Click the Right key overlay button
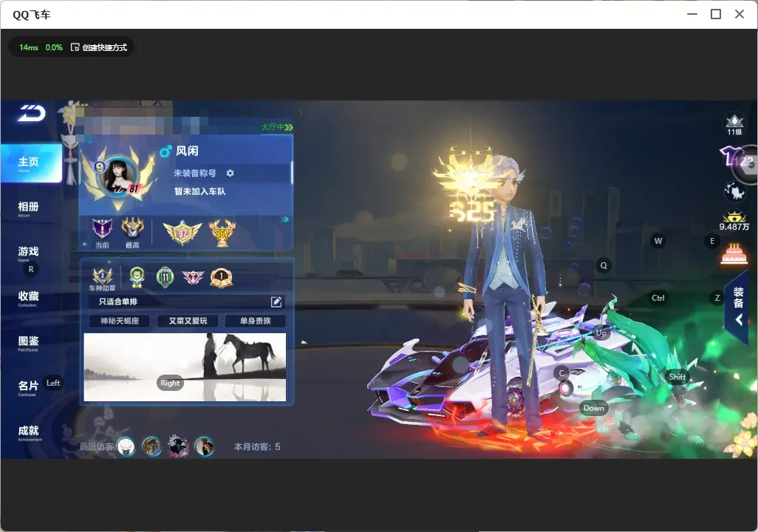This screenshot has height=532, width=758. pyautogui.click(x=170, y=383)
